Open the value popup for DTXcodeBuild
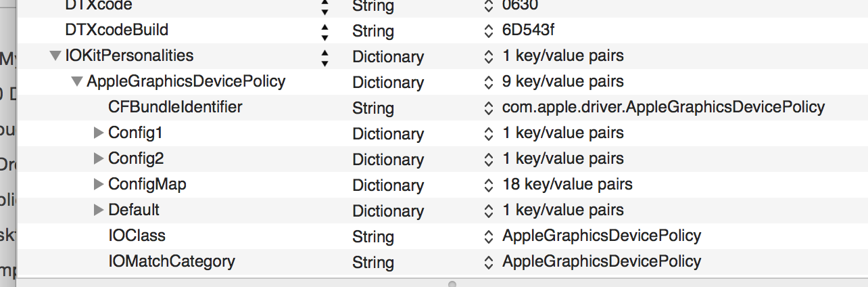This screenshot has width=868, height=287. coord(489,31)
